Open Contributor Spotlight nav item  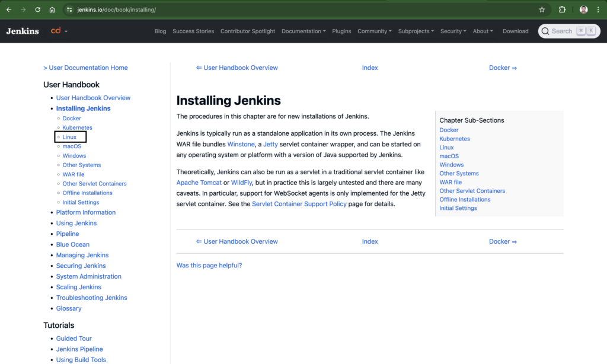[x=248, y=31]
